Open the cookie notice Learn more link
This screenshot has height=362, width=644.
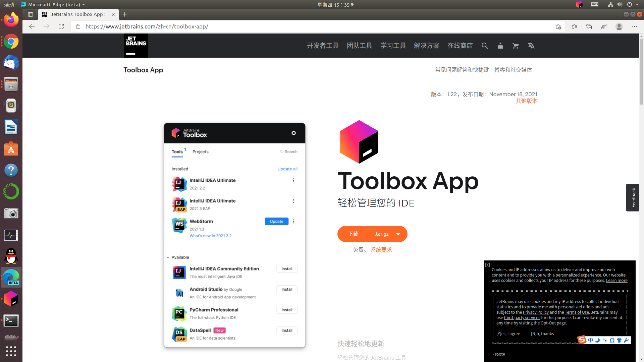tap(616, 281)
